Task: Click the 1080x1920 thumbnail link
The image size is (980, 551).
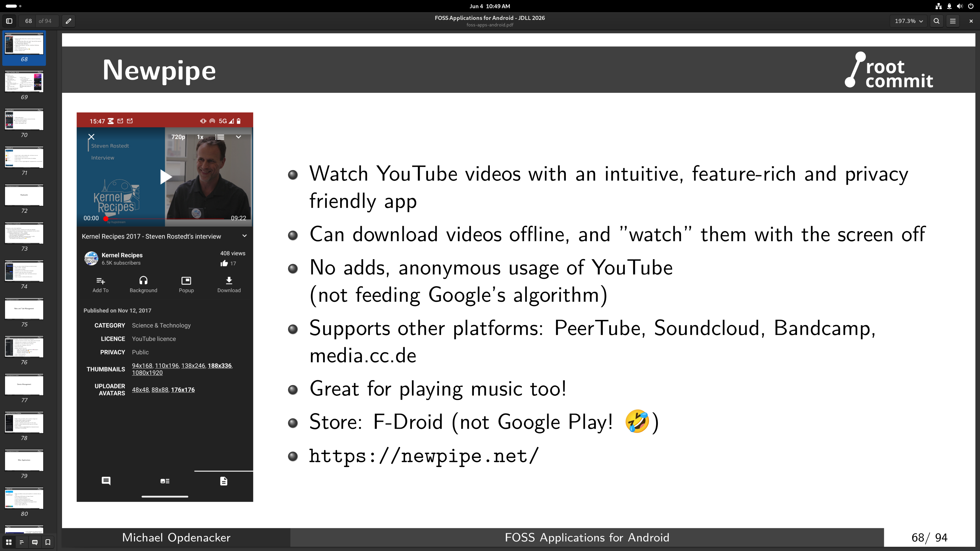Action: click(x=147, y=373)
